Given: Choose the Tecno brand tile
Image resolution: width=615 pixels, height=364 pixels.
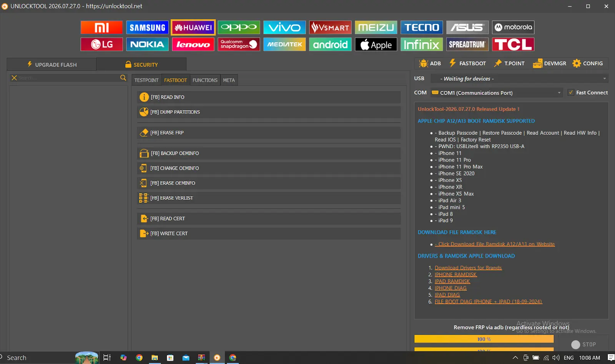Looking at the screenshot, I should 422,27.
